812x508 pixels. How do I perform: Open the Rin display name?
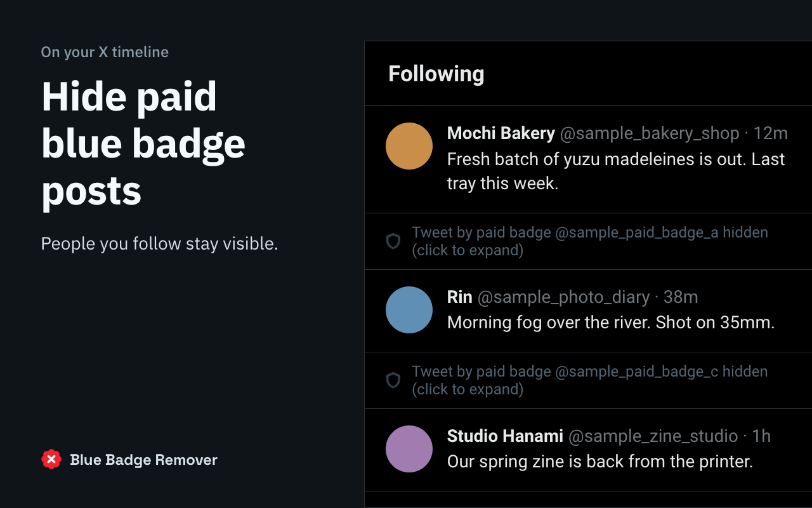pos(460,297)
